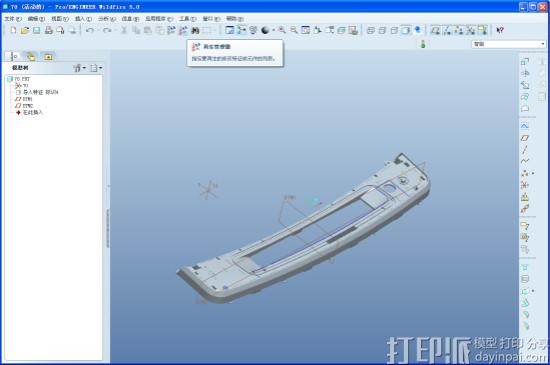This screenshot has height=365, width=550.
Task: Open the selection filter dropdown
Action: coord(508,44)
